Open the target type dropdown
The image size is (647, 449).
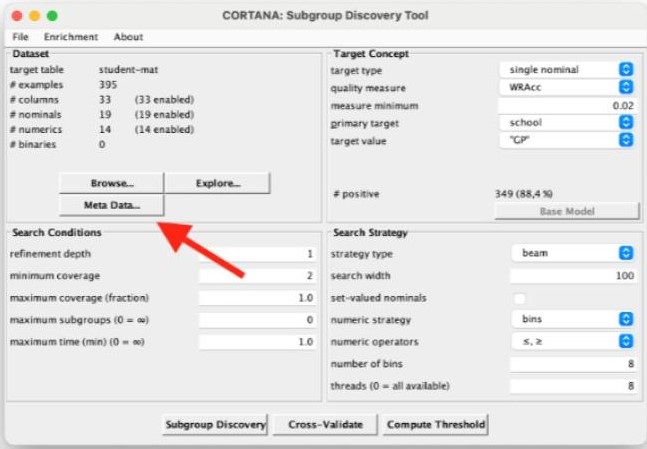(x=567, y=69)
